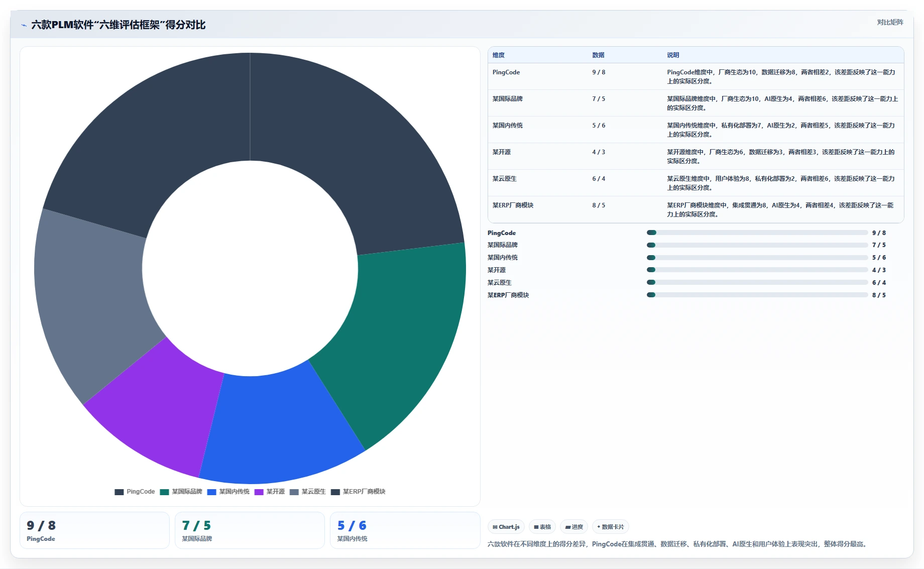Click 某ERP厂商模块 label in progress list
The image size is (924, 569).
[508, 295]
